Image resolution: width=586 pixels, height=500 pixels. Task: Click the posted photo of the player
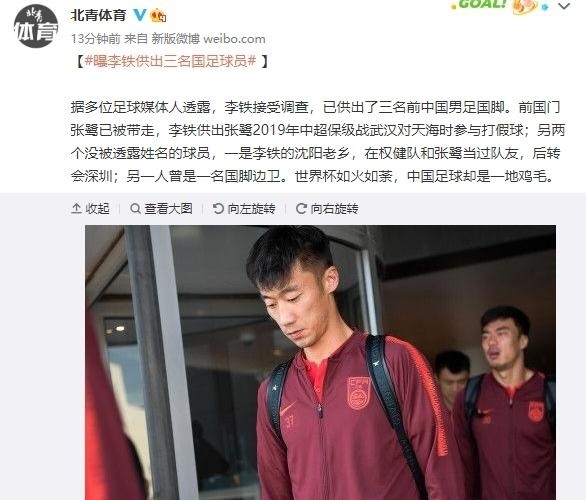click(x=320, y=362)
